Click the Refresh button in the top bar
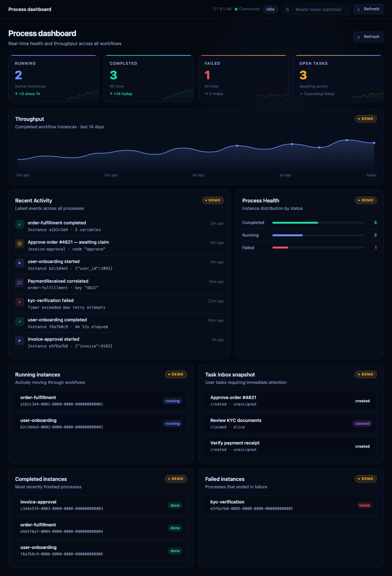 pyautogui.click(x=368, y=9)
